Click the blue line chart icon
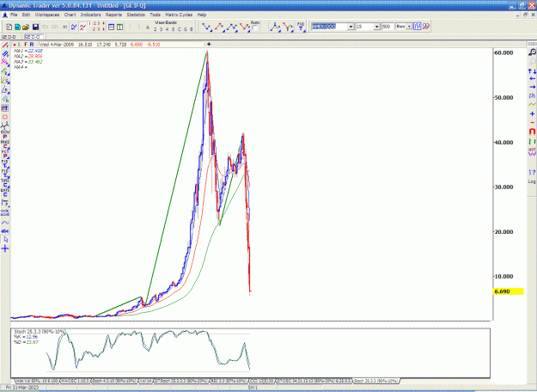This screenshot has height=392, width=537. [x=74, y=27]
